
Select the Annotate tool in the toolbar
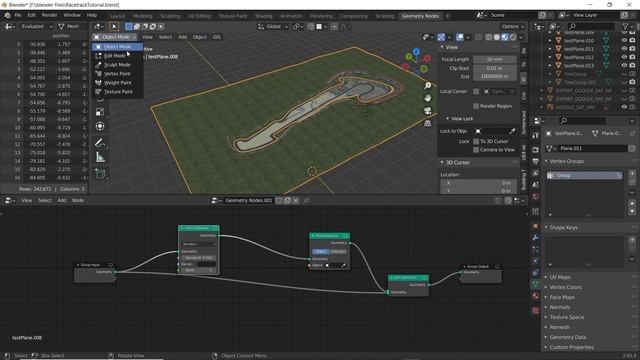(x=100, y=142)
